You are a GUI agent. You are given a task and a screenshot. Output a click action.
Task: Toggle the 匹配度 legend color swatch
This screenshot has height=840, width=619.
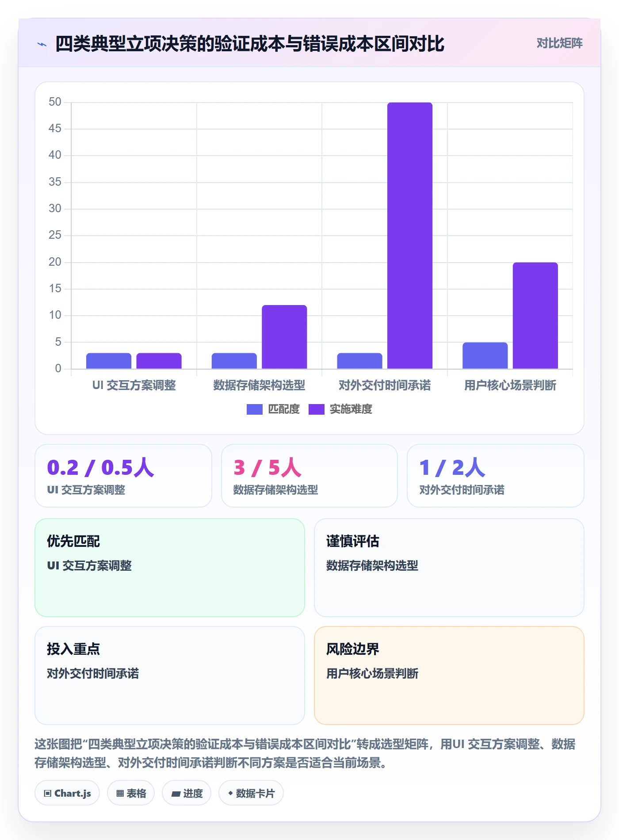tap(255, 409)
